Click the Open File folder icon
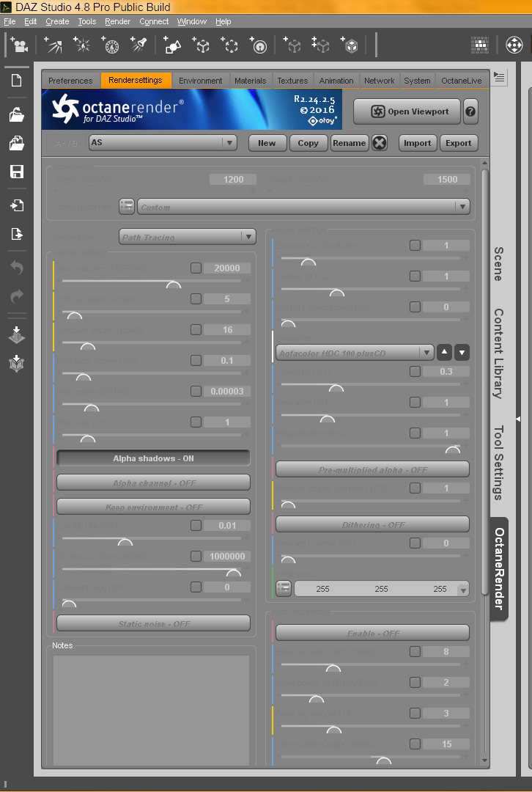532x792 pixels. [17, 115]
